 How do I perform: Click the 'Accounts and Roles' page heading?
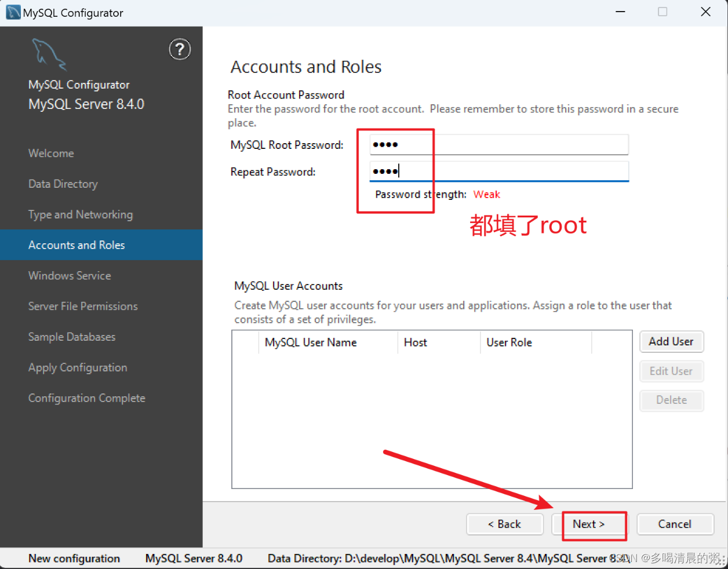[306, 67]
